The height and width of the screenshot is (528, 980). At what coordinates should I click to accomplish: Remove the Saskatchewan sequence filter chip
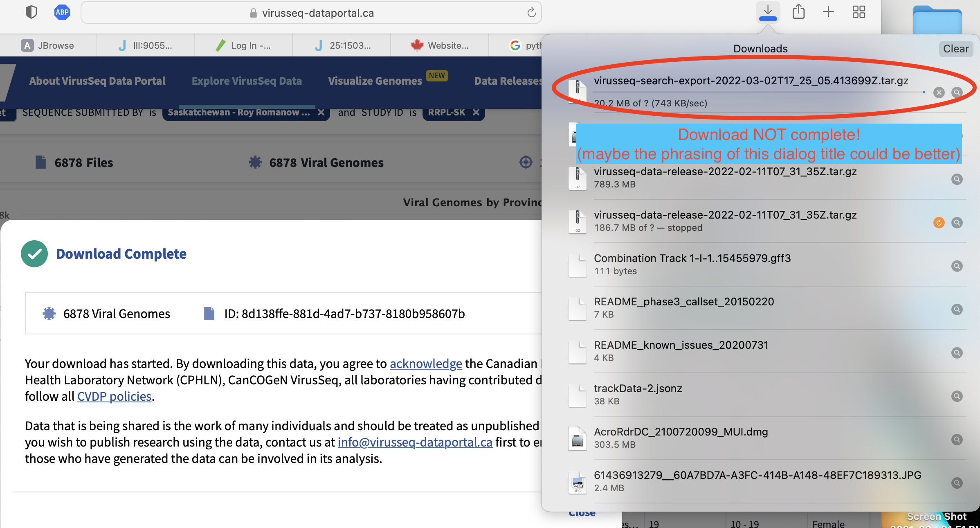point(321,112)
